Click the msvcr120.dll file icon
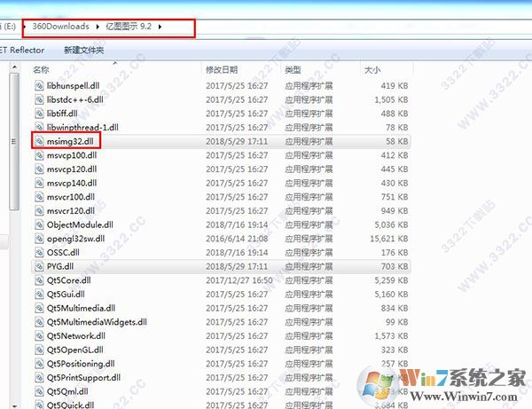 [x=39, y=211]
